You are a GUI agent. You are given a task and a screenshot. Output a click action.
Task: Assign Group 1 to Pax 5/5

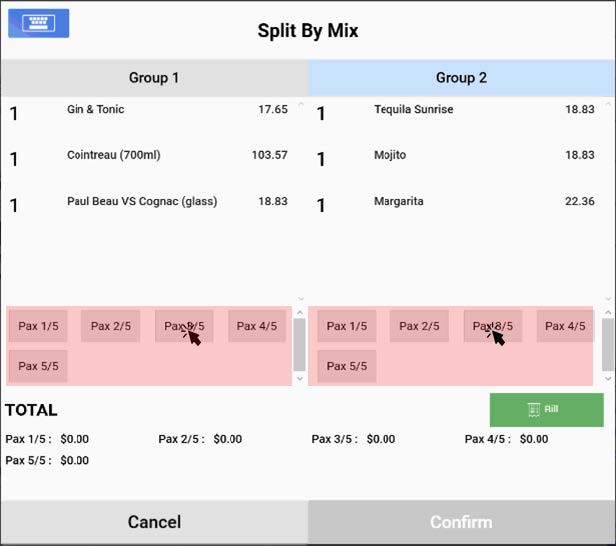click(x=38, y=366)
